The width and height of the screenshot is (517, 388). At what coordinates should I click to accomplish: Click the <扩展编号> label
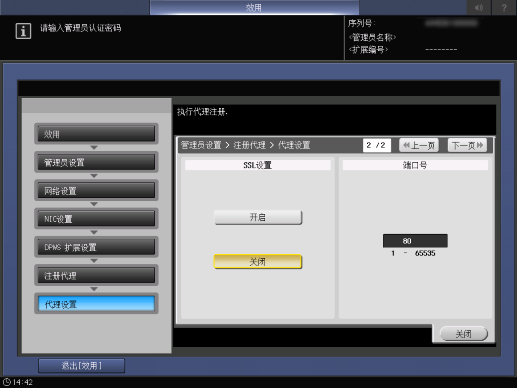click(x=368, y=50)
